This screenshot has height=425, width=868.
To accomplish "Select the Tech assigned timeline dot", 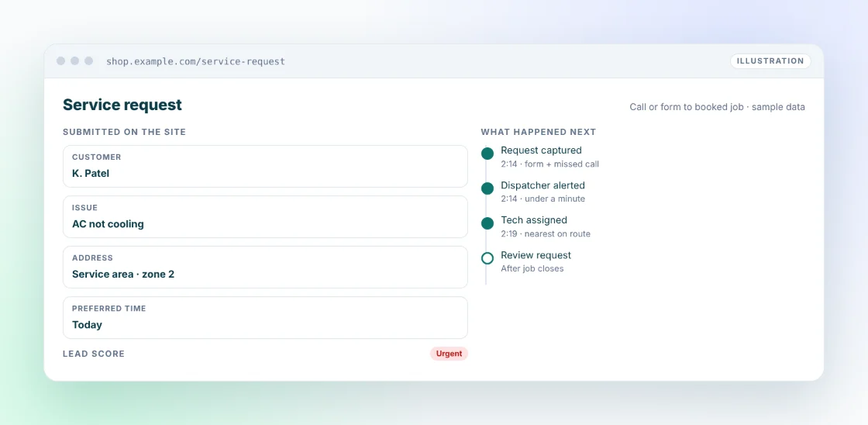I will (487, 223).
